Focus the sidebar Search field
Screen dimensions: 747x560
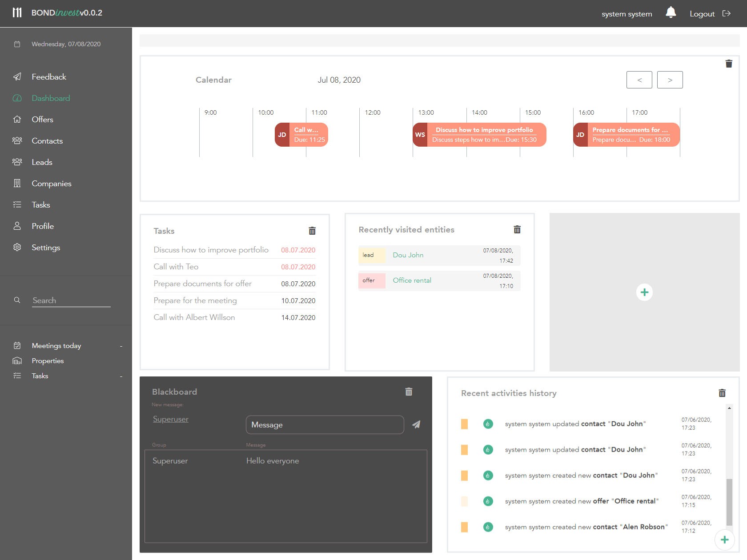pos(71,300)
